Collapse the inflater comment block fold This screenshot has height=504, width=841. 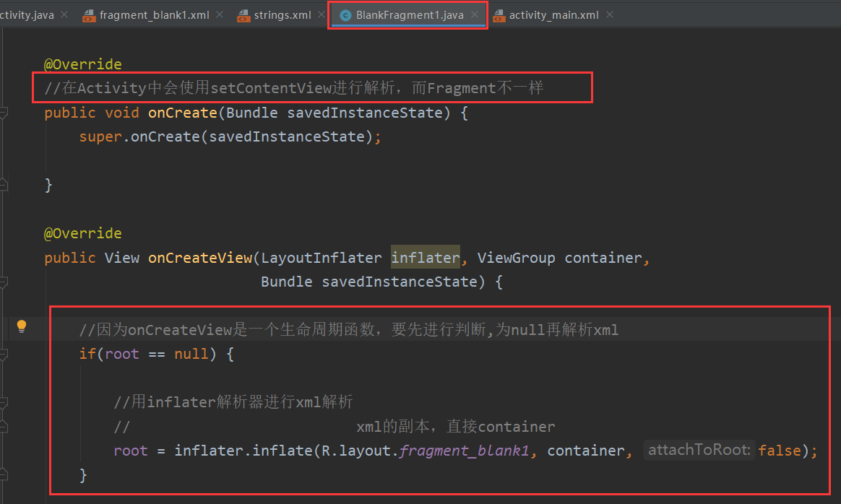point(3,403)
